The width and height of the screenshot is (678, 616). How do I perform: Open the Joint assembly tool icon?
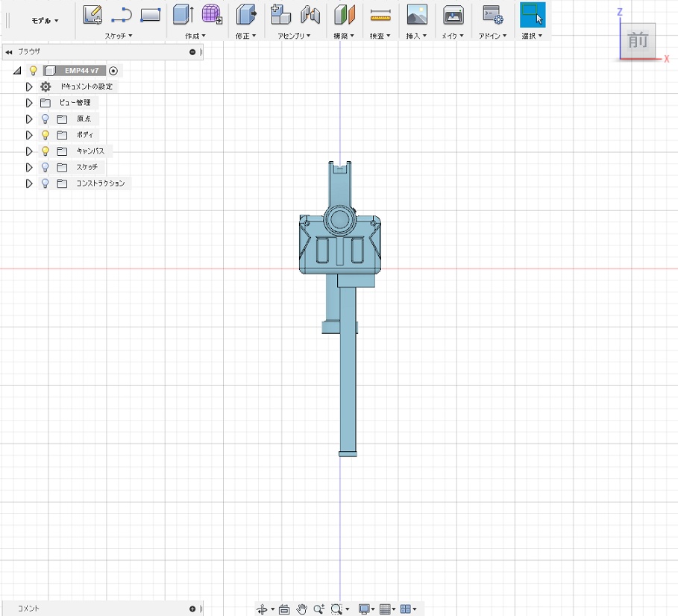click(x=310, y=14)
